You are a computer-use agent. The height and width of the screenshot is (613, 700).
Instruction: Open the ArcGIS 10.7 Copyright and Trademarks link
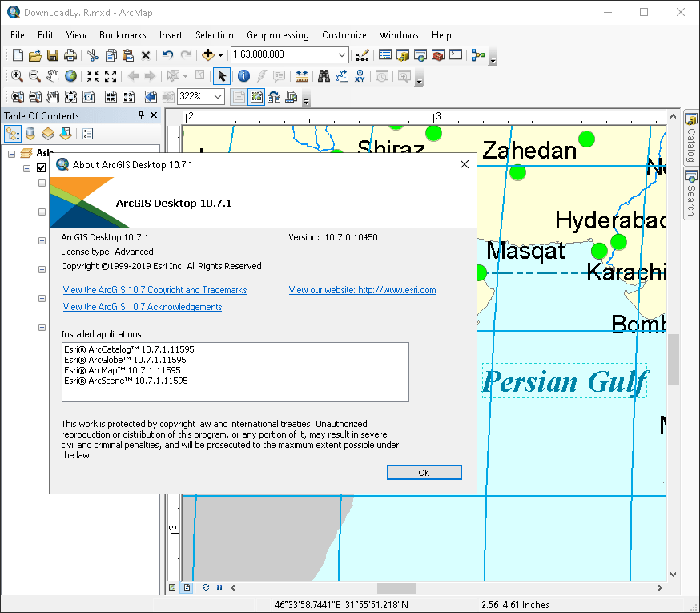click(x=155, y=290)
